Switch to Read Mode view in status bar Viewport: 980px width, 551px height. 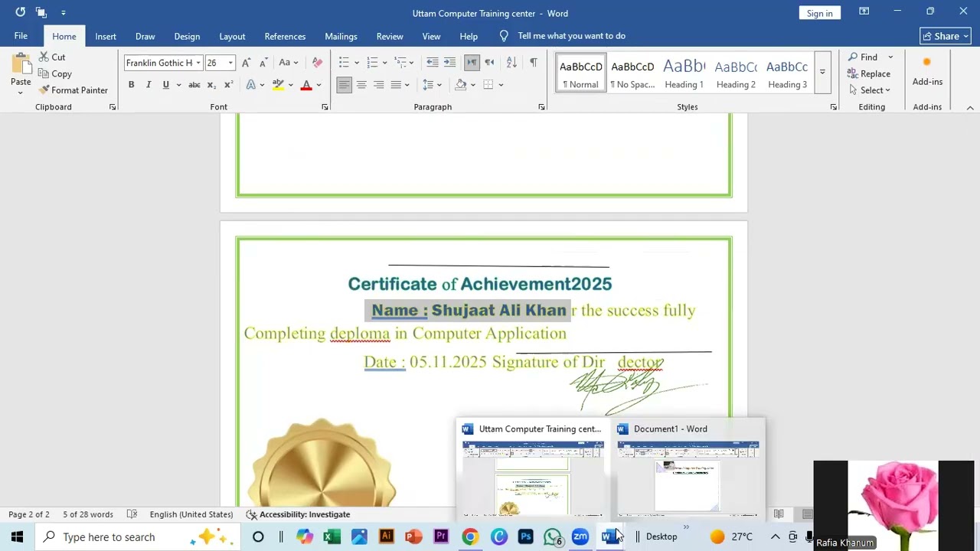tap(779, 514)
